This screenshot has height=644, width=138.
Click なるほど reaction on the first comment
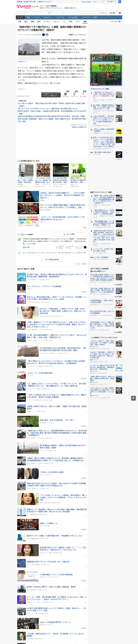[x=70, y=247]
